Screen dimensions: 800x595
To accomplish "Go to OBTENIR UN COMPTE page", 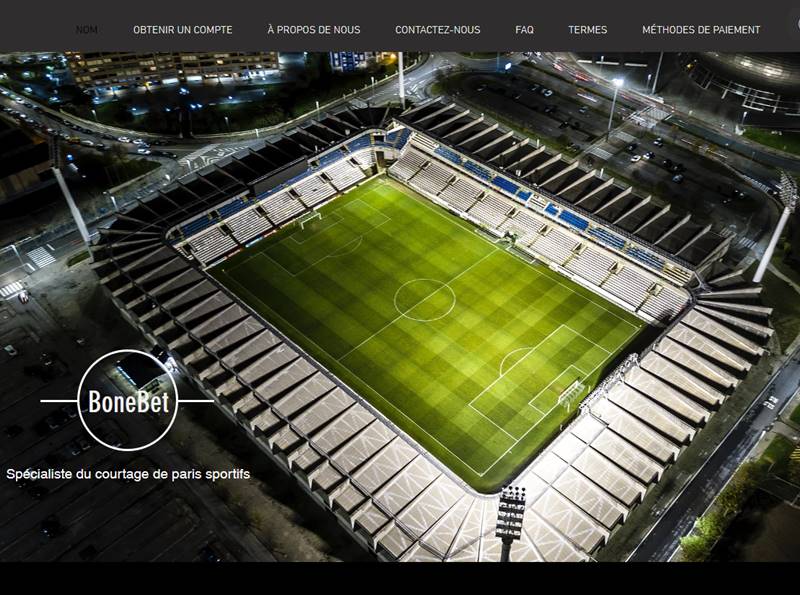I will tap(183, 30).
